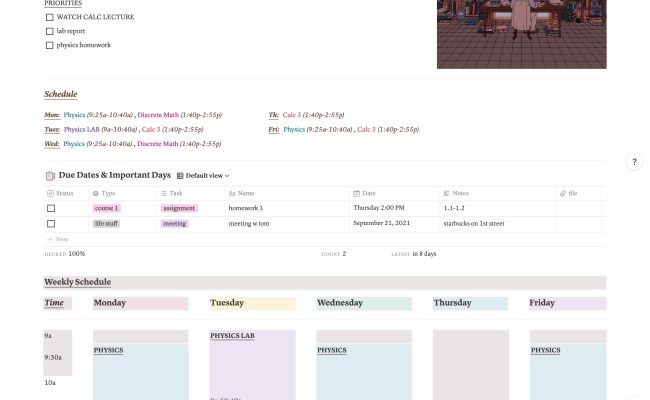Click Calc 3 in the Th schedule line
The height and width of the screenshot is (400, 650).
click(x=292, y=115)
